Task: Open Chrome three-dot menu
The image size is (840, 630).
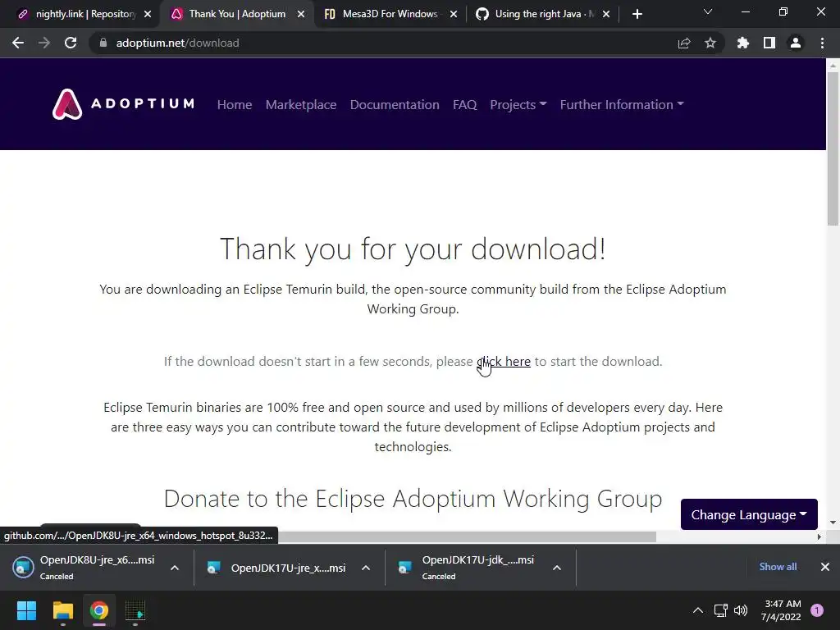Action: (822, 43)
